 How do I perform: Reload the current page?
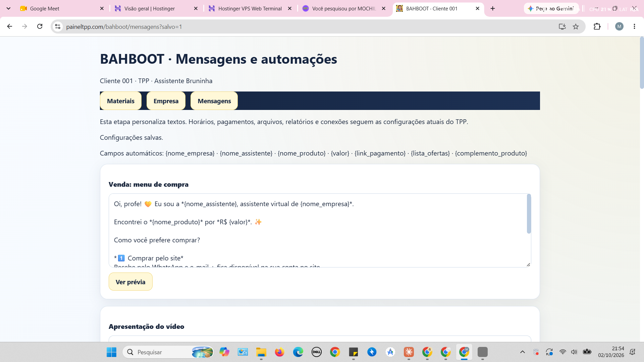[40, 26]
